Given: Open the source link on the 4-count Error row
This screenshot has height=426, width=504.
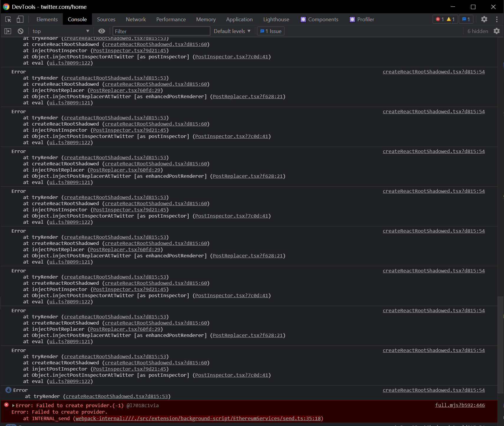Looking at the screenshot, I should (x=434, y=390).
